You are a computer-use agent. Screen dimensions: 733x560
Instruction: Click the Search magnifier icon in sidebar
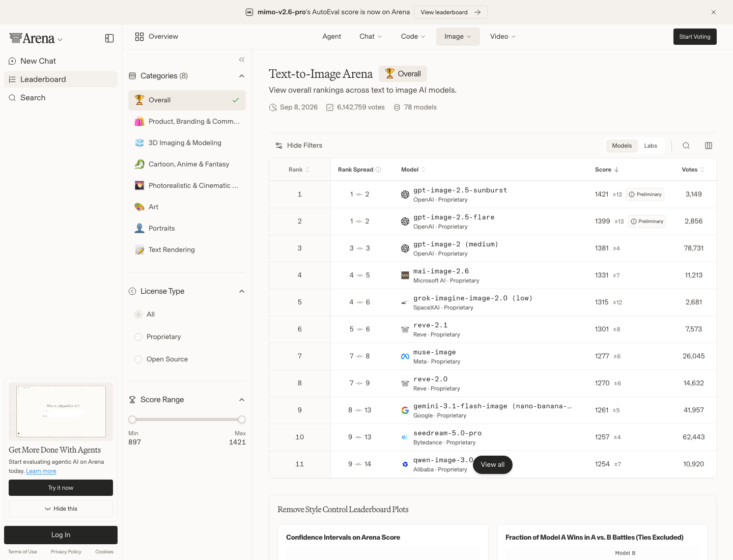pos(12,98)
